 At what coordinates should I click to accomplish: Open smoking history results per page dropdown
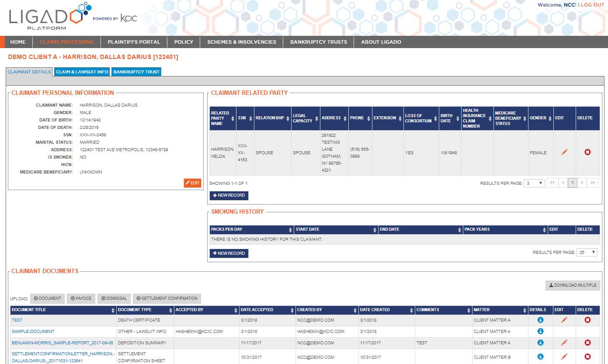pyautogui.click(x=587, y=253)
